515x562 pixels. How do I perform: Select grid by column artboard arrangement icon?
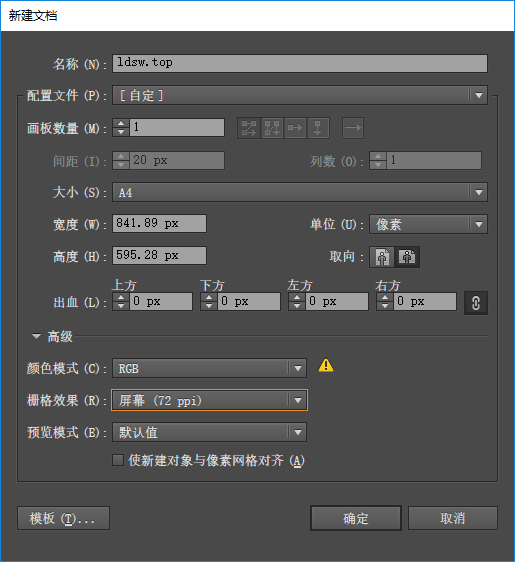pyautogui.click(x=272, y=128)
